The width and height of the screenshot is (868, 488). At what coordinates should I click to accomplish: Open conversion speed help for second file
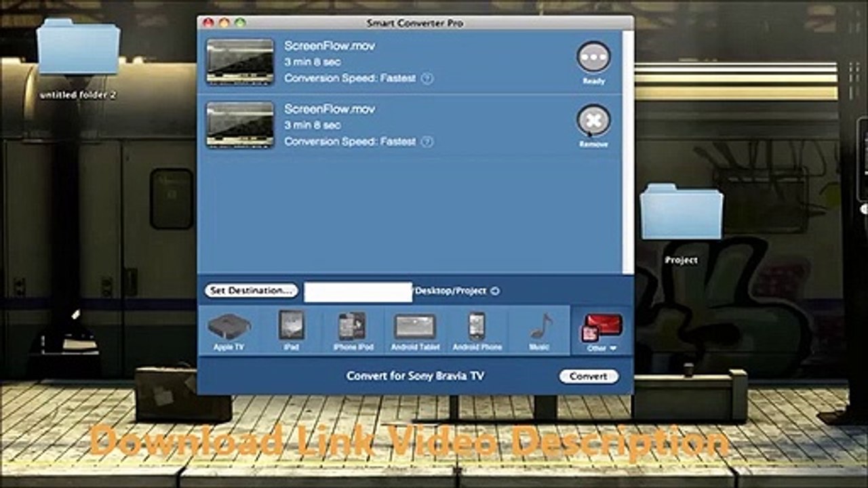tap(427, 142)
